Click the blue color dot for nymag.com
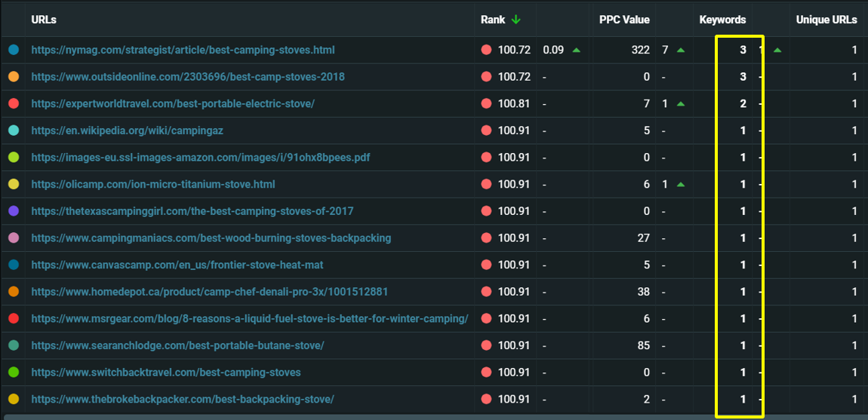 (x=14, y=50)
